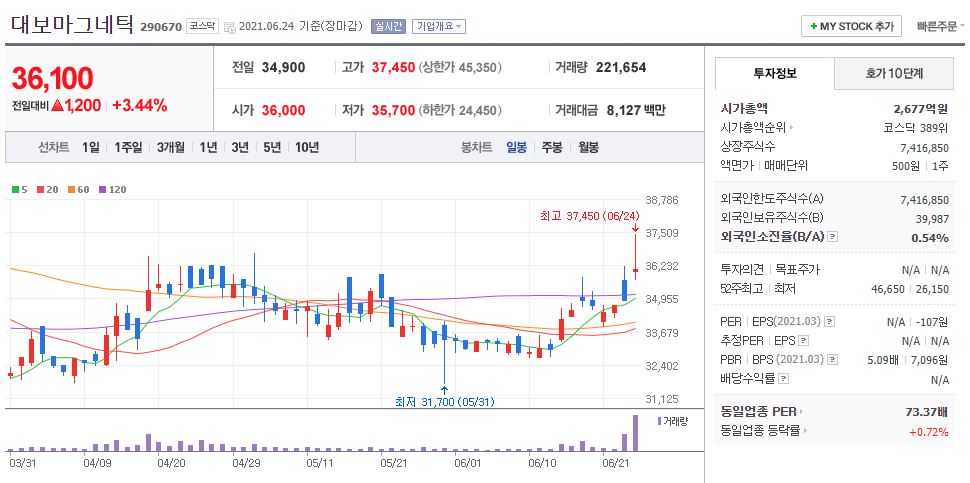Click the 외국인소진율 value 0.54%
Image resolution: width=970 pixels, height=483 pixels.
pyautogui.click(x=930, y=237)
